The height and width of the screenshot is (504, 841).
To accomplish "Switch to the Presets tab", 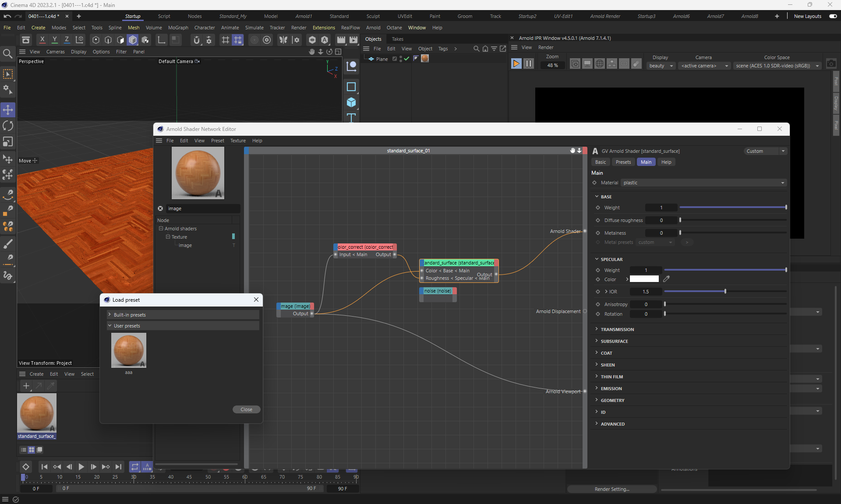I will [x=623, y=162].
